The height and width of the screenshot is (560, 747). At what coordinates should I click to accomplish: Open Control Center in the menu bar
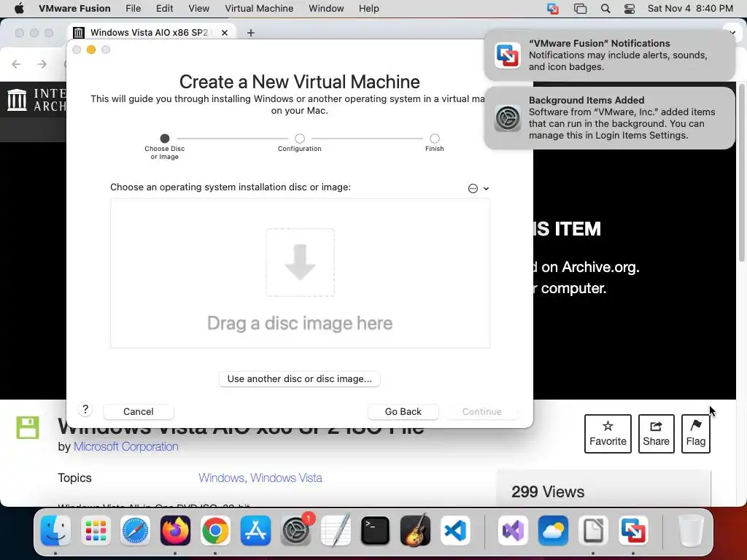[x=630, y=9]
